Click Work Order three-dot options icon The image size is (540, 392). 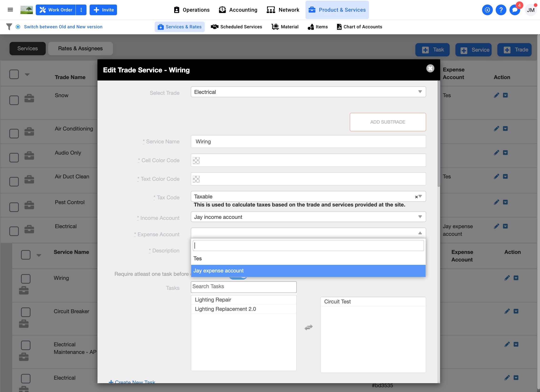click(x=81, y=10)
